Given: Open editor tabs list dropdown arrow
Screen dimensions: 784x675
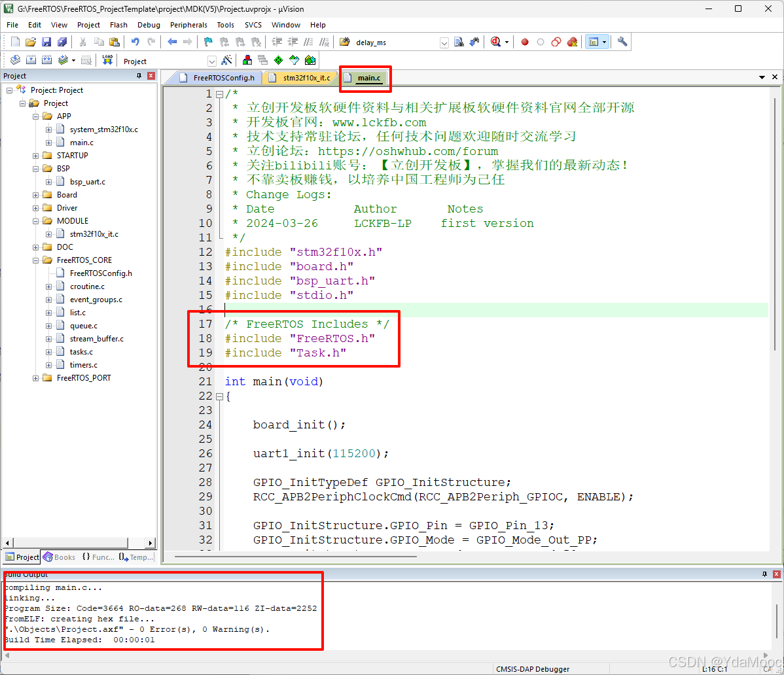Looking at the screenshot, I should pos(762,77).
